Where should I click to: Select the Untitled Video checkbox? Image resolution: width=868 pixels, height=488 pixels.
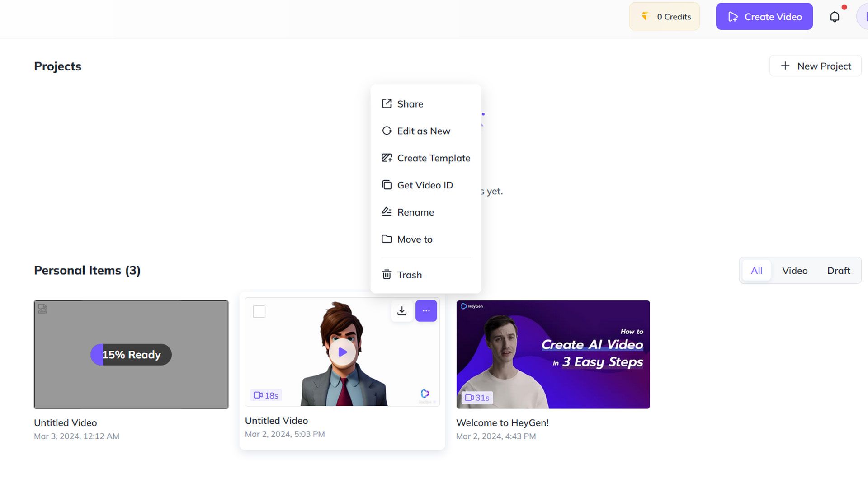click(x=259, y=311)
